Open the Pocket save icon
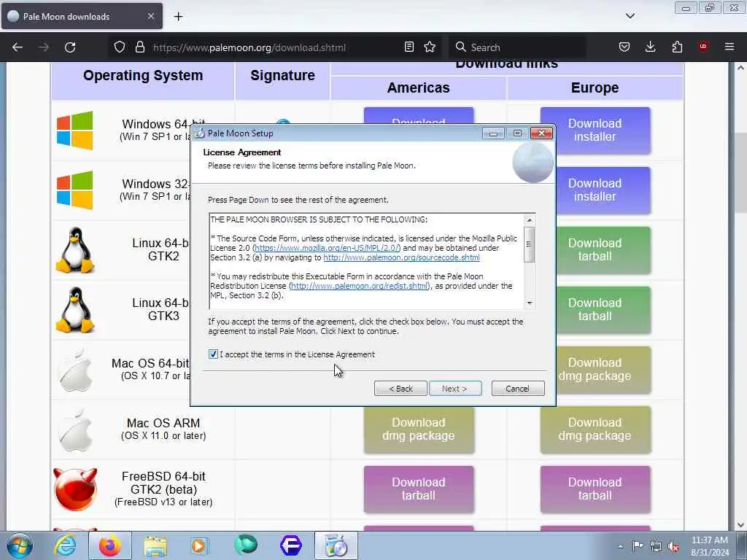 tap(624, 47)
